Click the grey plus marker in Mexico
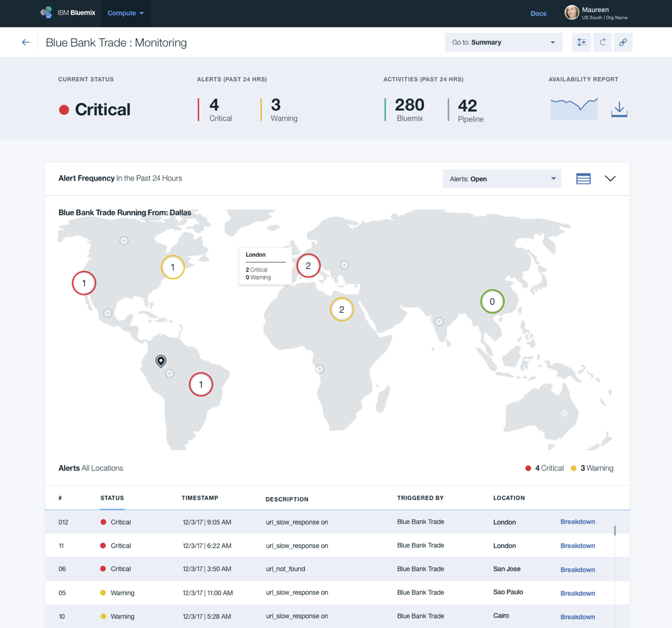 pos(107,313)
